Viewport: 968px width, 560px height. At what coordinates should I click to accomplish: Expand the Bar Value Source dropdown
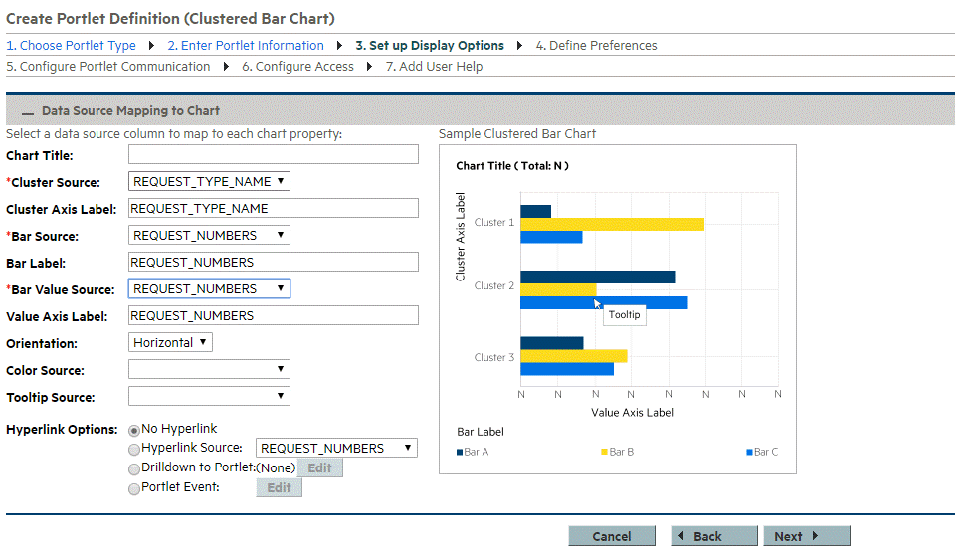click(x=209, y=289)
